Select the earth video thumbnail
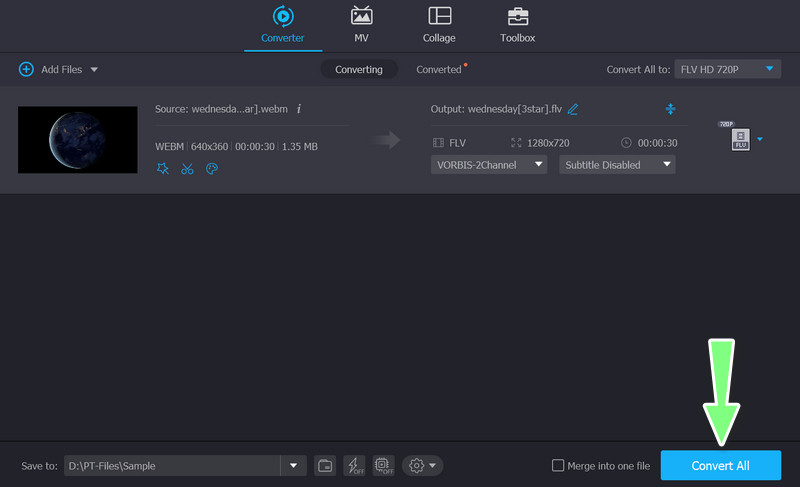The width and height of the screenshot is (800, 487). (77, 139)
